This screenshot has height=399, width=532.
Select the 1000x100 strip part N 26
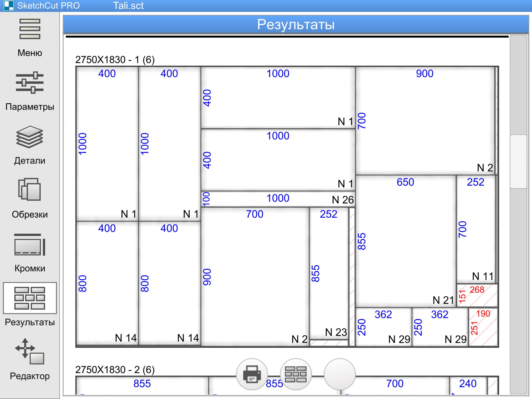pyautogui.click(x=278, y=199)
